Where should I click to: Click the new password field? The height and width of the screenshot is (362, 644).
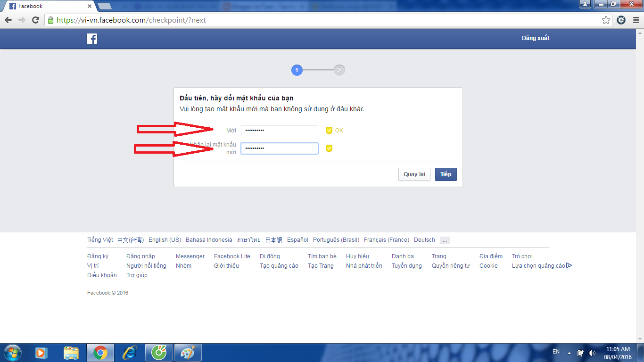[280, 131]
